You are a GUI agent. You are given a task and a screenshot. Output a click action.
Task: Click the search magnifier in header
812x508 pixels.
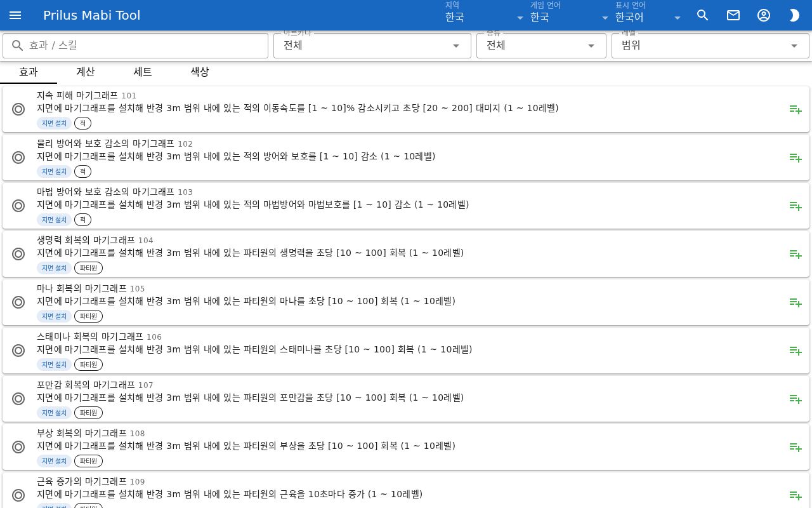coord(703,15)
